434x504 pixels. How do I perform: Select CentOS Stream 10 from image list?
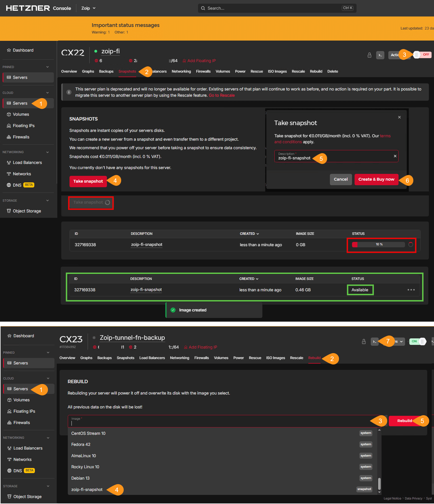(222, 433)
